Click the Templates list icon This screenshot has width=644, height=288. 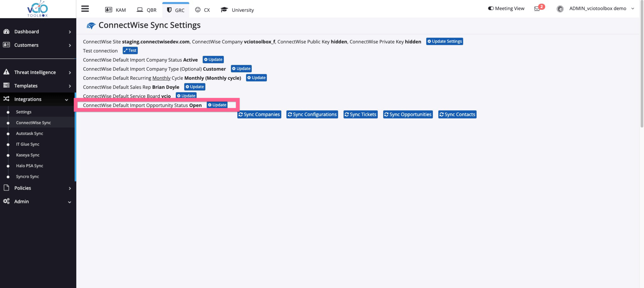pos(6,85)
